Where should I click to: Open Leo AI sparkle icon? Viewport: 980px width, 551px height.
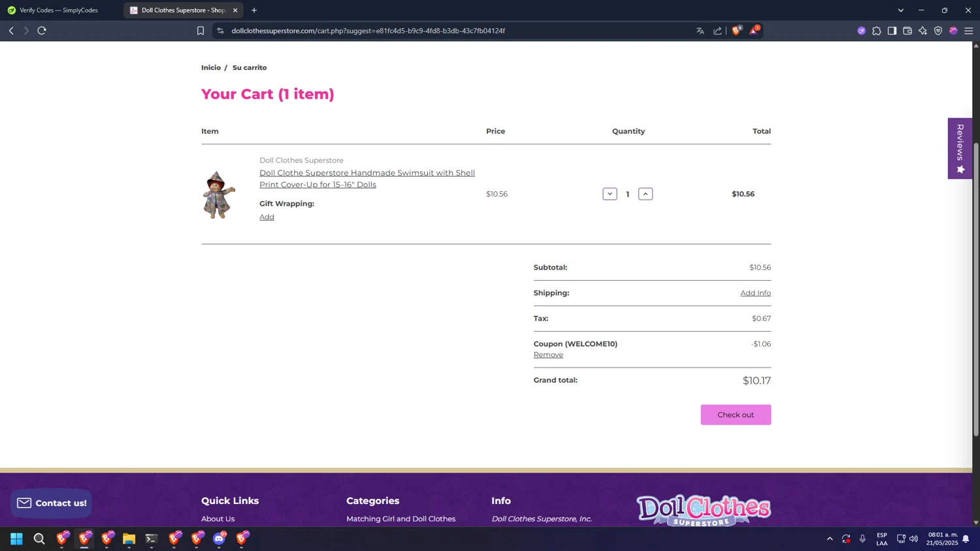coord(923,31)
